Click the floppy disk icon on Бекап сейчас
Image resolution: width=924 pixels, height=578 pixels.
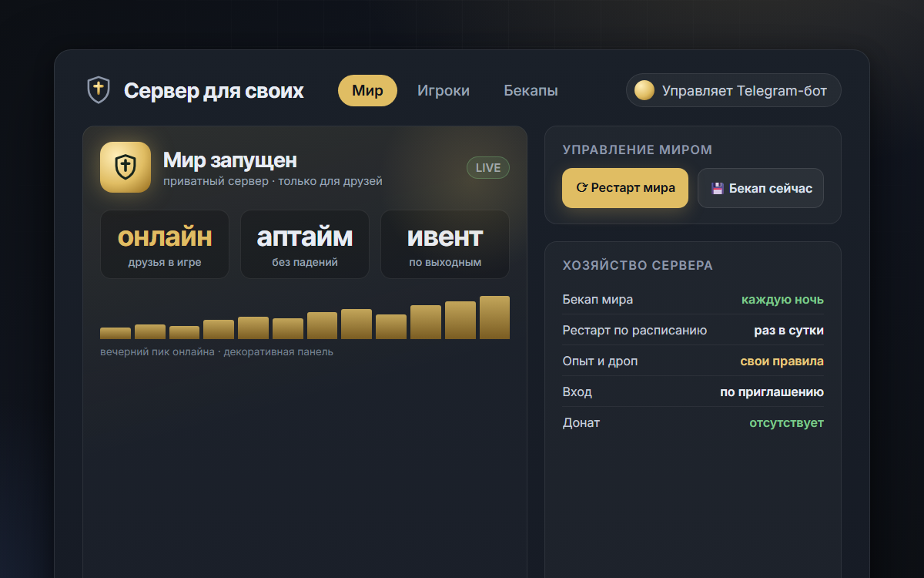point(717,188)
